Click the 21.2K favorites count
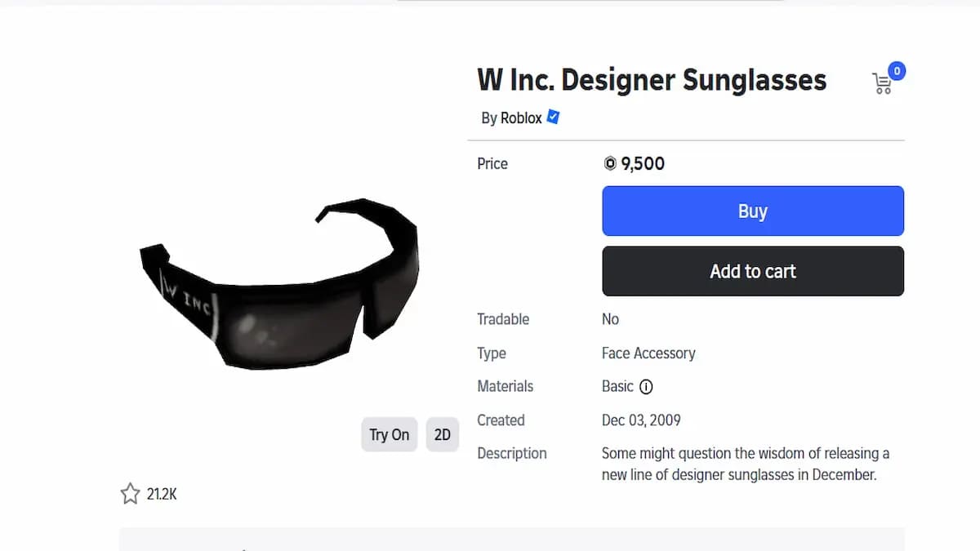 pyautogui.click(x=160, y=493)
